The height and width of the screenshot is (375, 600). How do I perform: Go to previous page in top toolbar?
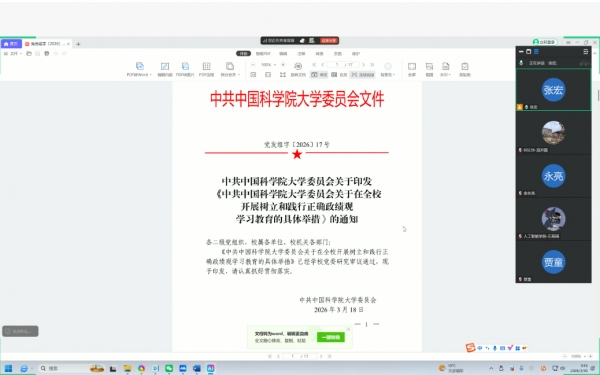[323, 65]
